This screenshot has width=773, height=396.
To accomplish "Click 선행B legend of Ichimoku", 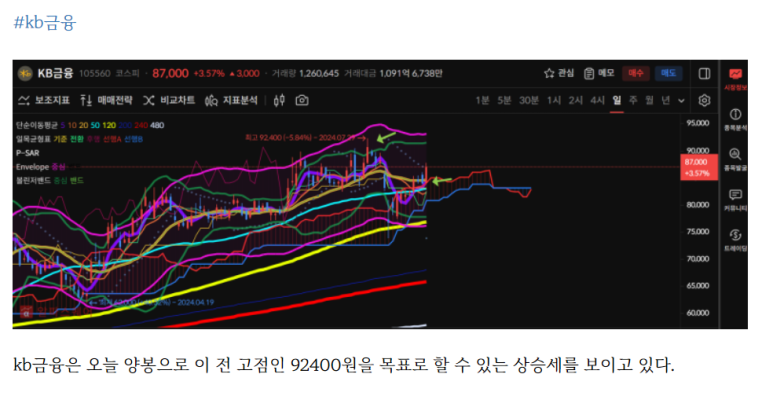I will click(x=133, y=139).
